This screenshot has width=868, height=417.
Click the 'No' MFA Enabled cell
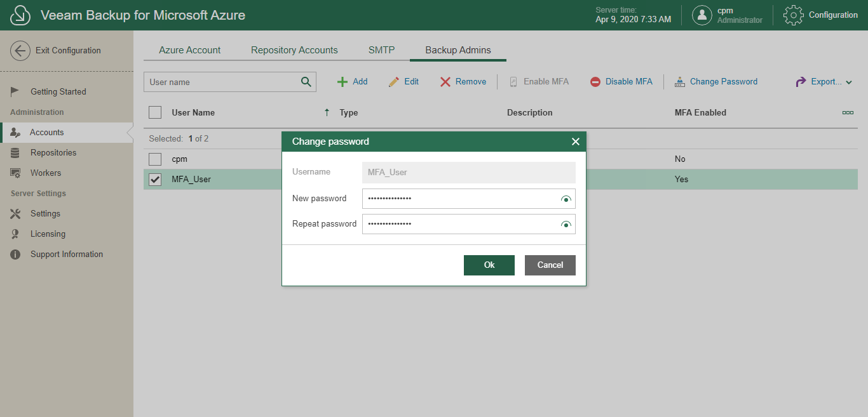click(680, 159)
